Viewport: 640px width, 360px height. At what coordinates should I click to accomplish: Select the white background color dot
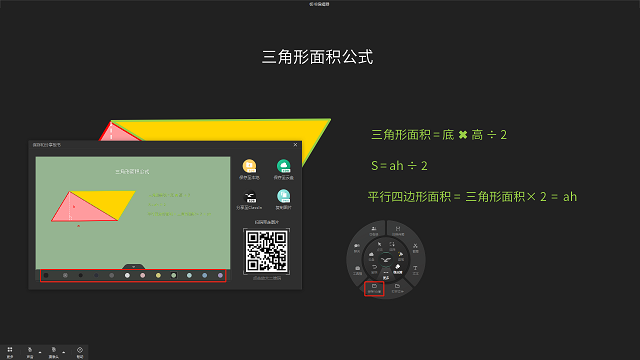pos(127,276)
